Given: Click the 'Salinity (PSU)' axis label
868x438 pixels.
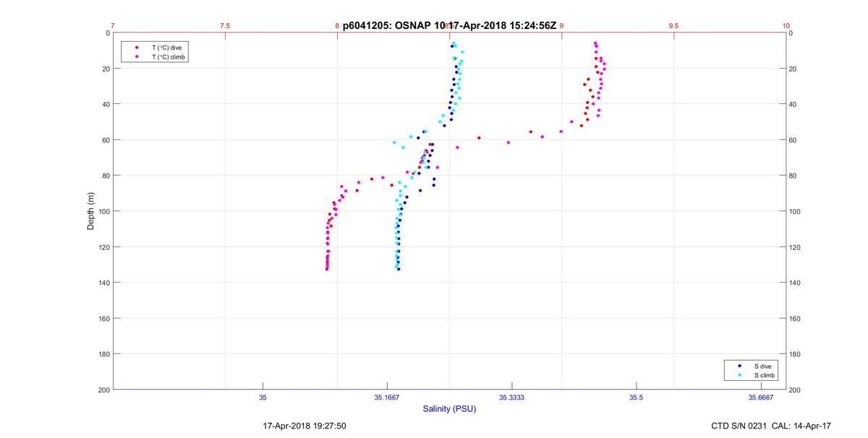Looking at the screenshot, I should point(449,409).
